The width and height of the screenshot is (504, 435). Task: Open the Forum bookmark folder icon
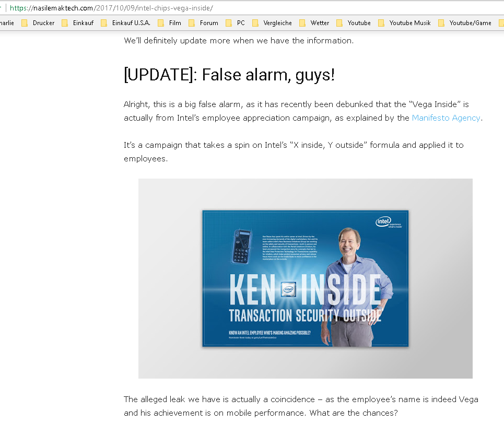192,23
